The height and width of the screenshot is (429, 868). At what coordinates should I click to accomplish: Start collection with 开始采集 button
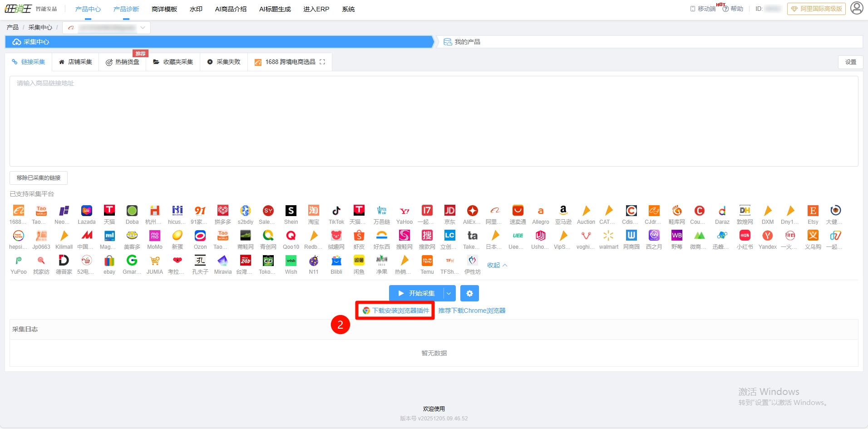pos(416,293)
